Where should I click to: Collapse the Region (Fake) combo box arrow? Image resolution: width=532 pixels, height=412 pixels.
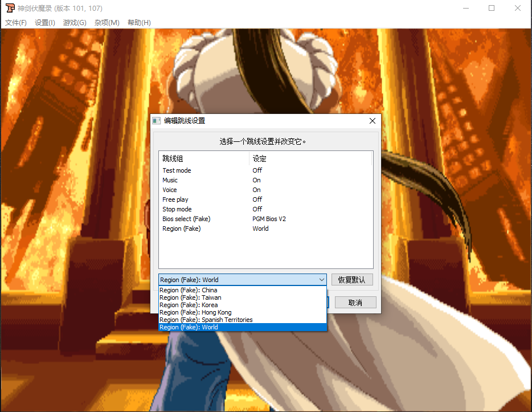(322, 280)
